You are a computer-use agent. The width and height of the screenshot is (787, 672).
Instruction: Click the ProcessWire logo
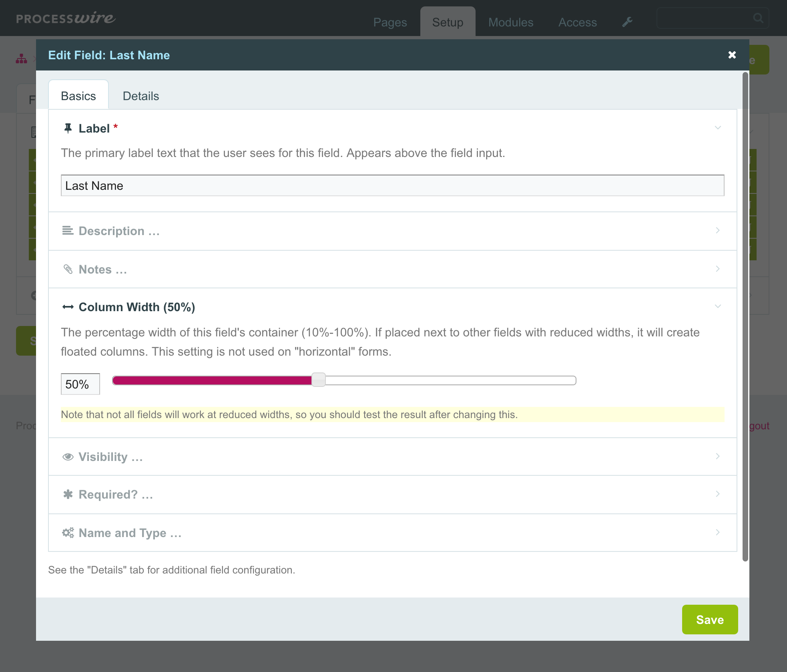click(66, 18)
